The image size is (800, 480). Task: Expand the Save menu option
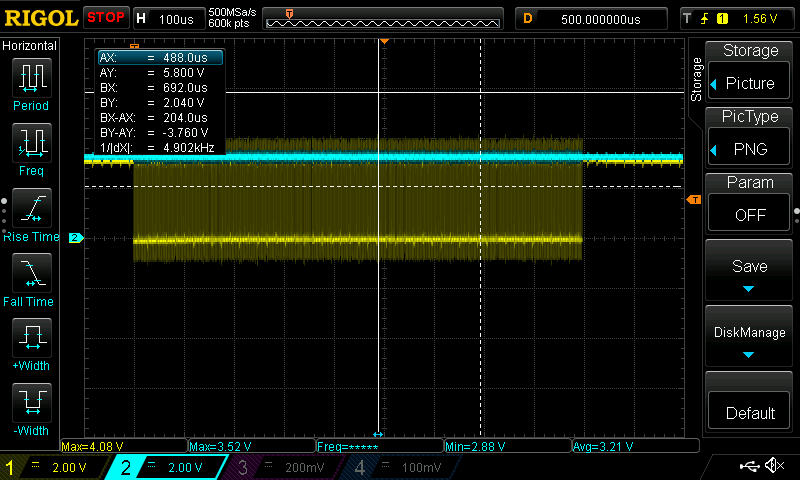(x=750, y=272)
